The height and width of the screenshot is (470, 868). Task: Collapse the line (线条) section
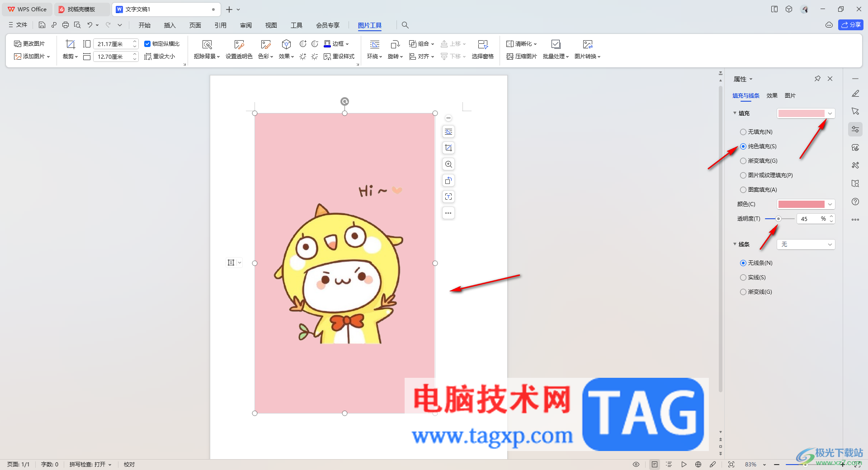click(x=735, y=244)
